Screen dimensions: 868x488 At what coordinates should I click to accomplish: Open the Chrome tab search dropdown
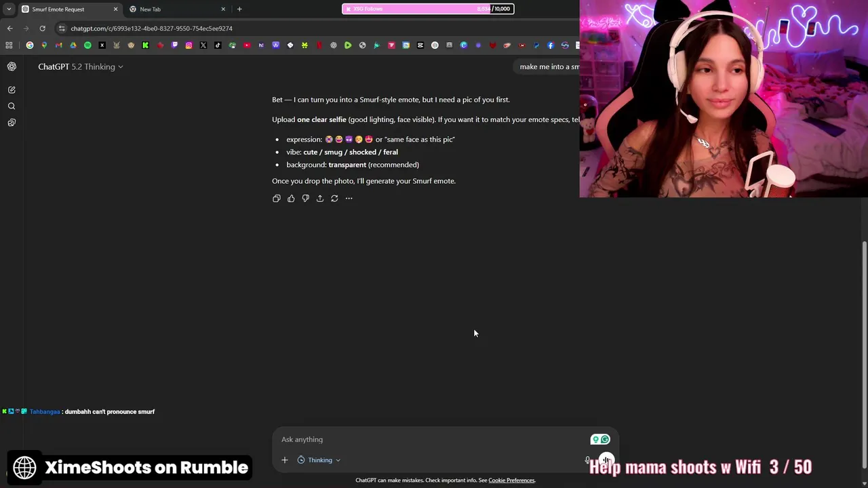click(9, 9)
